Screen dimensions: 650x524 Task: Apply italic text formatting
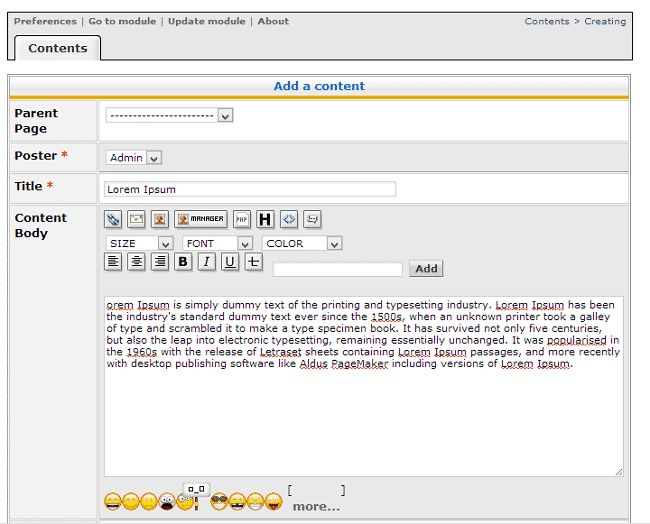pos(206,262)
